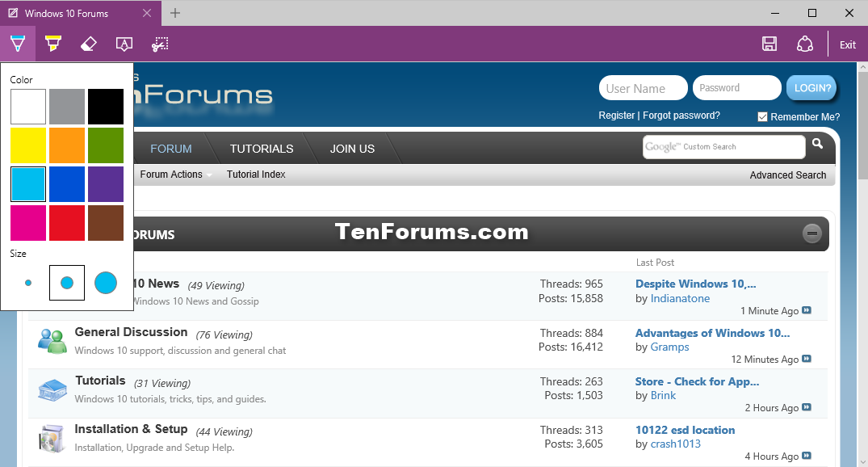Collapse the TenForums.com forum section
The image size is (868, 467).
(812, 234)
